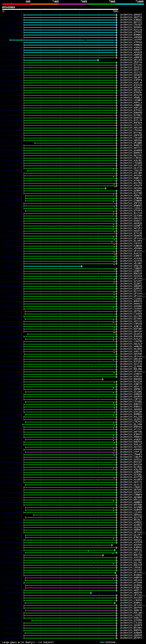Select label UniRef100_B8K7Z8
Screen dimensions: 146x644
click(x=131, y=555)
